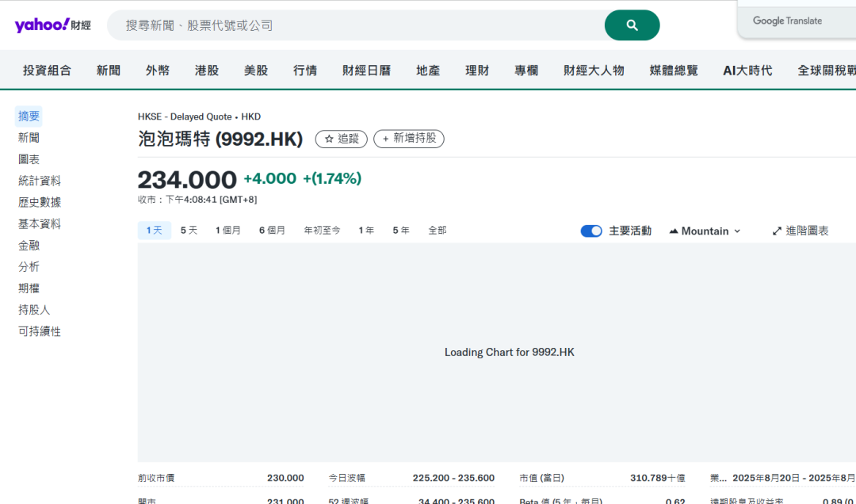Click the HKSE - Delayed Quote text

point(185,116)
